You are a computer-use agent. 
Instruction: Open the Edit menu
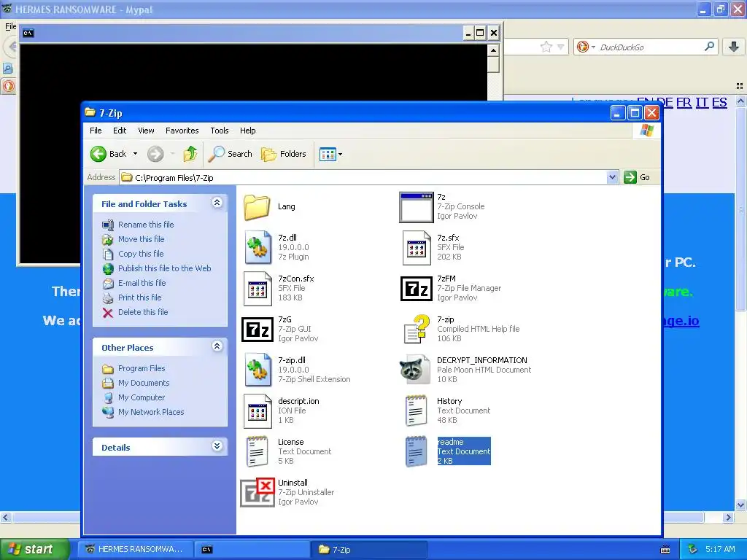pyautogui.click(x=120, y=131)
